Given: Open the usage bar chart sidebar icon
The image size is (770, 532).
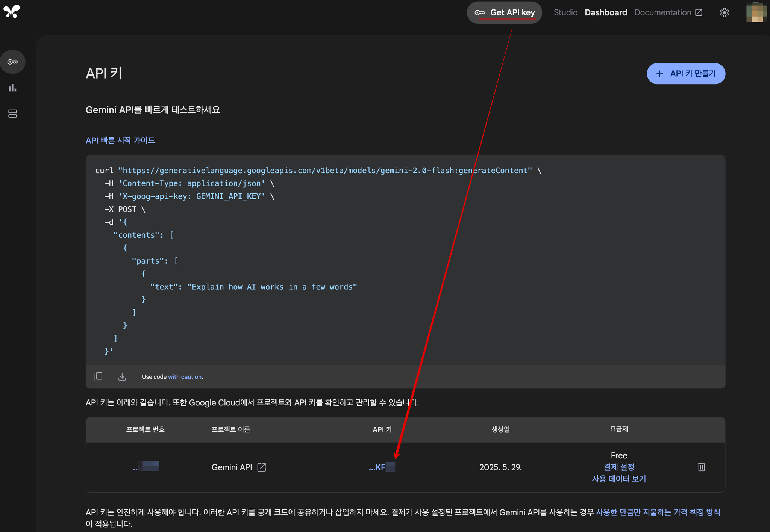Looking at the screenshot, I should coord(12,88).
